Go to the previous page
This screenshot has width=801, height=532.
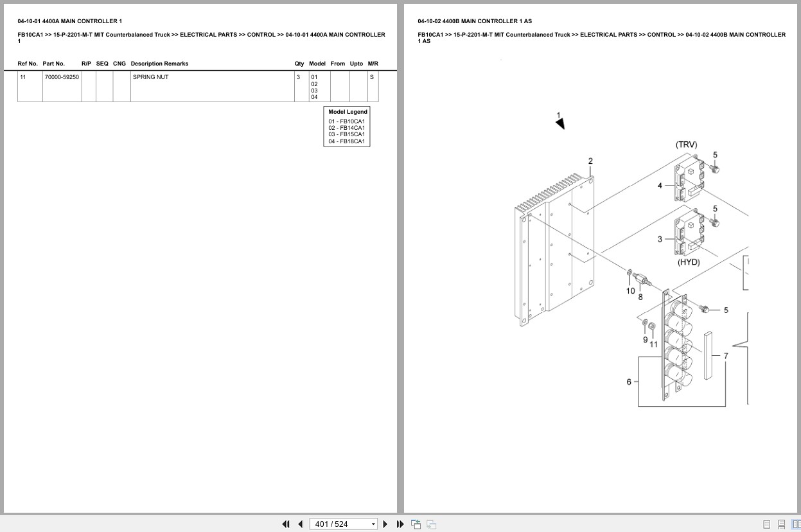300,524
